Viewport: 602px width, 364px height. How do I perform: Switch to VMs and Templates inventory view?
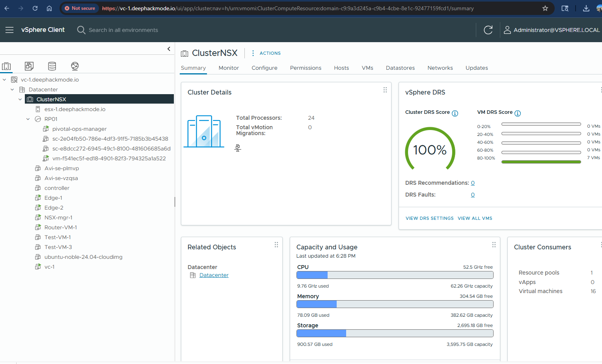[x=29, y=66]
